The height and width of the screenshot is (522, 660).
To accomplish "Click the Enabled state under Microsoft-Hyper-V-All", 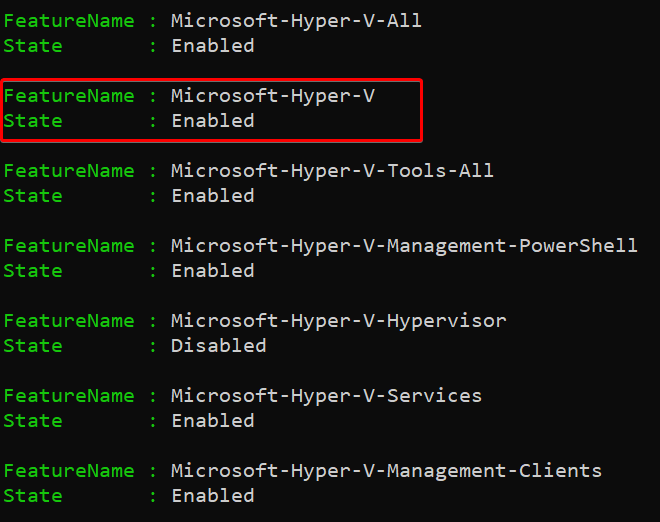I will (x=213, y=46).
